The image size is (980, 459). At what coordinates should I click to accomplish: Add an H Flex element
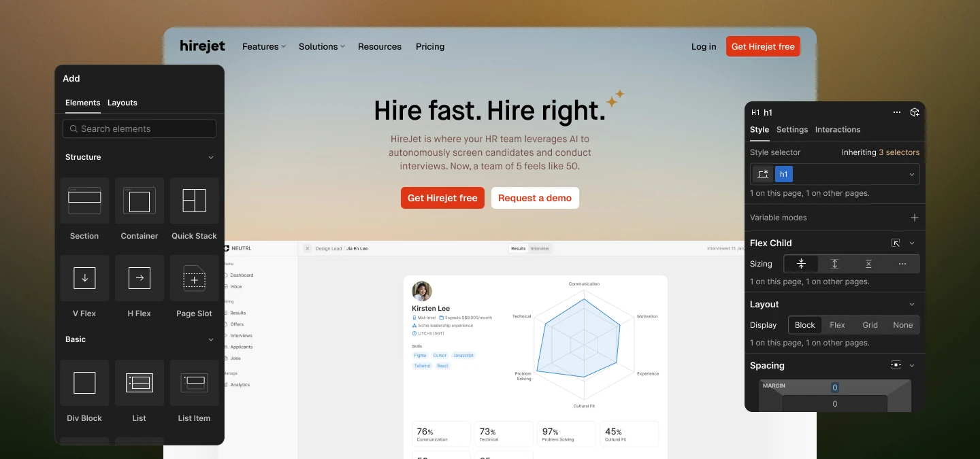pyautogui.click(x=139, y=278)
